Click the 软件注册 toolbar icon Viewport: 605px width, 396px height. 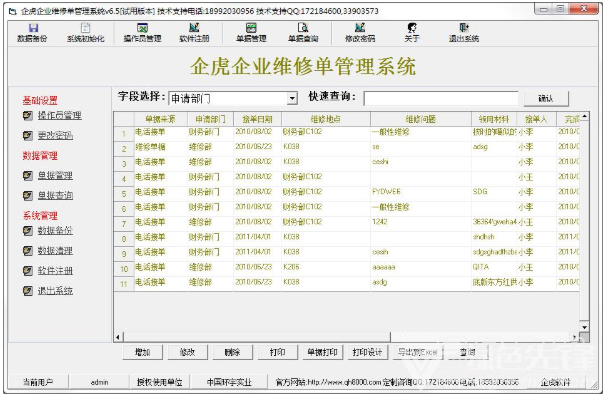[x=194, y=32]
